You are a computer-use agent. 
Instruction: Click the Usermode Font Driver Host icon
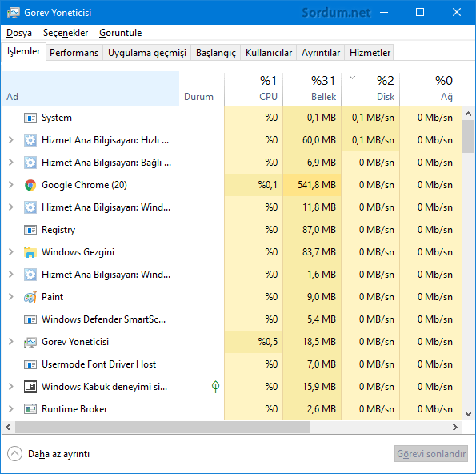pyautogui.click(x=30, y=364)
